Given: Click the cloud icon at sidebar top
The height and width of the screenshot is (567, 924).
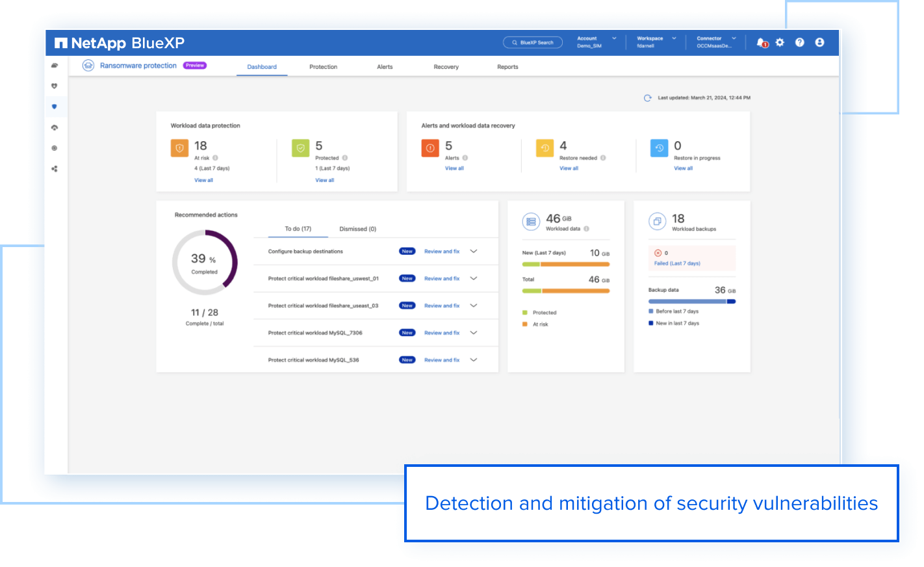Looking at the screenshot, I should [x=55, y=65].
